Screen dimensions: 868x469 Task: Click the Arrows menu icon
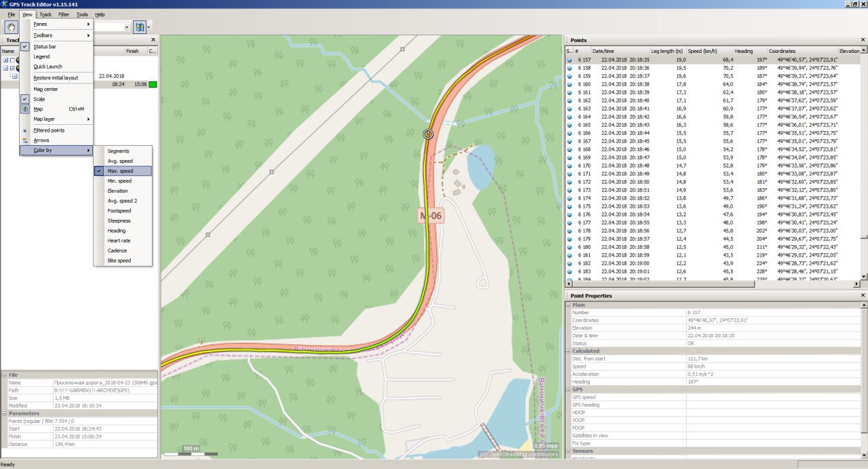click(x=25, y=140)
